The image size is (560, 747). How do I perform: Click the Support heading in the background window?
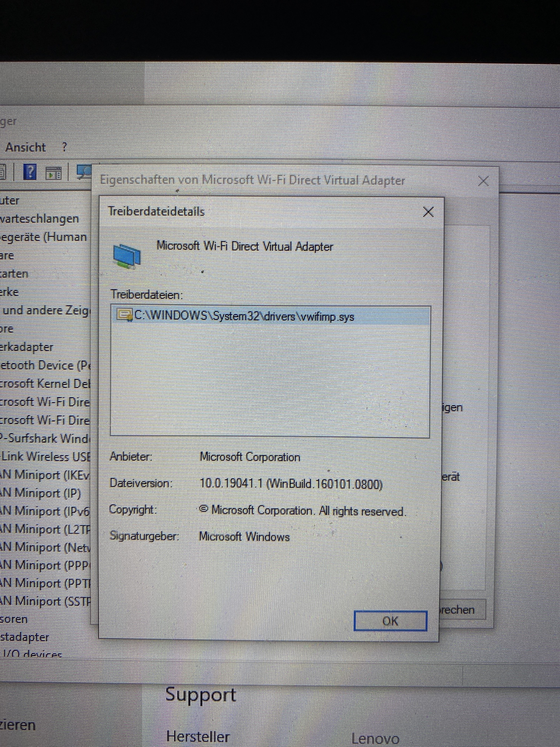tap(201, 695)
